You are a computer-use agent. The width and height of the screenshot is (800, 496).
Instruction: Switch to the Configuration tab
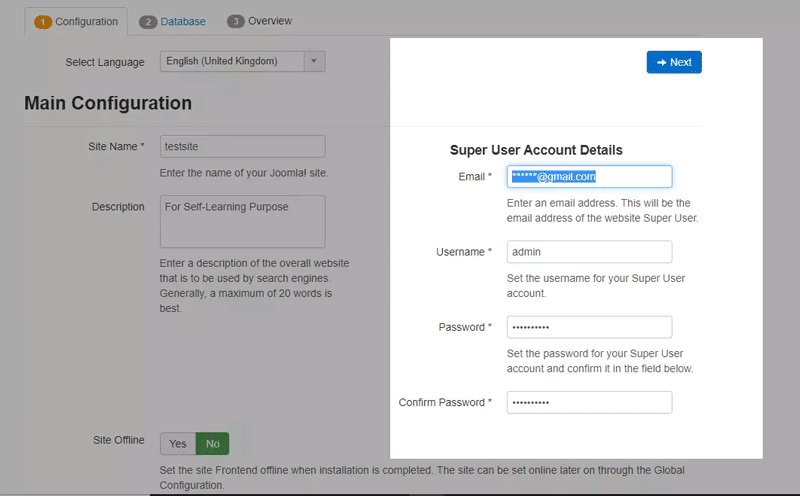tap(86, 21)
